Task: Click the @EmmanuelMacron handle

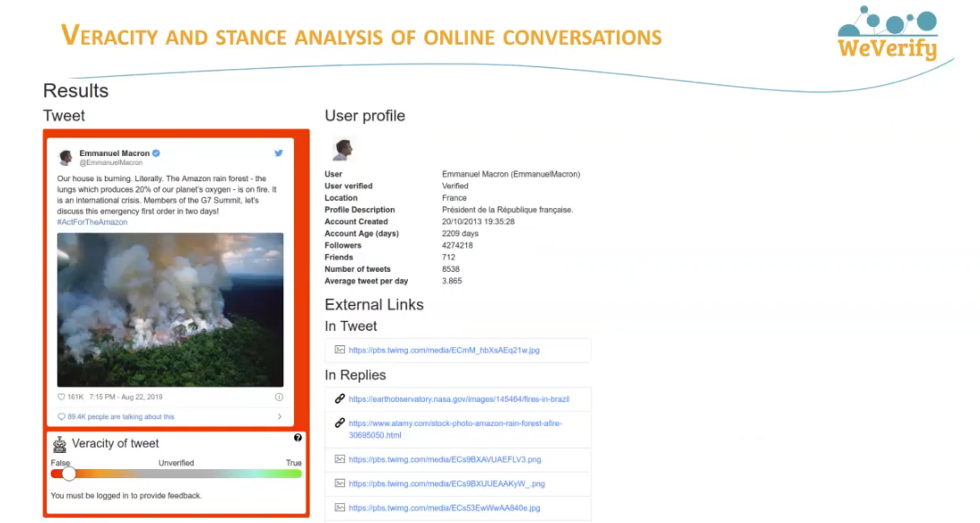Action: (110, 162)
